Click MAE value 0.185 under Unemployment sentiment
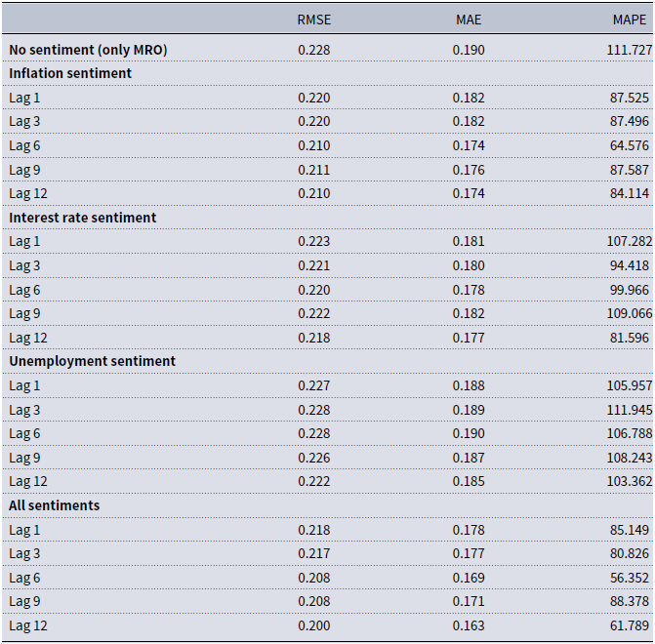655x644 pixels. [469, 481]
